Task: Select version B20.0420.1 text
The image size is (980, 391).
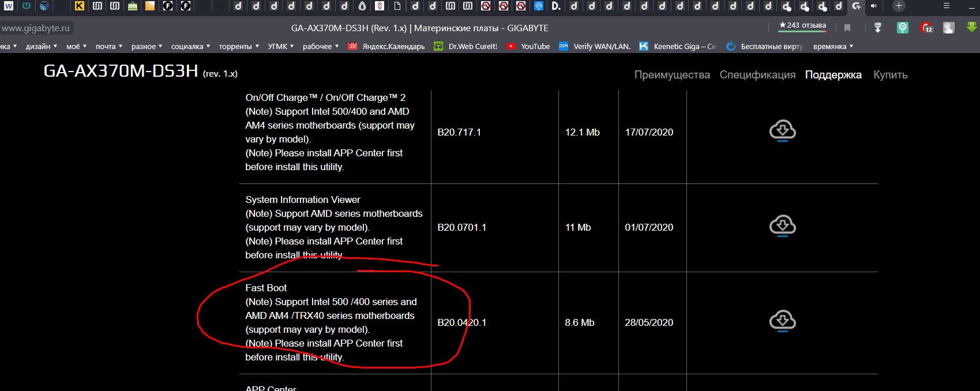Action: pos(462,322)
